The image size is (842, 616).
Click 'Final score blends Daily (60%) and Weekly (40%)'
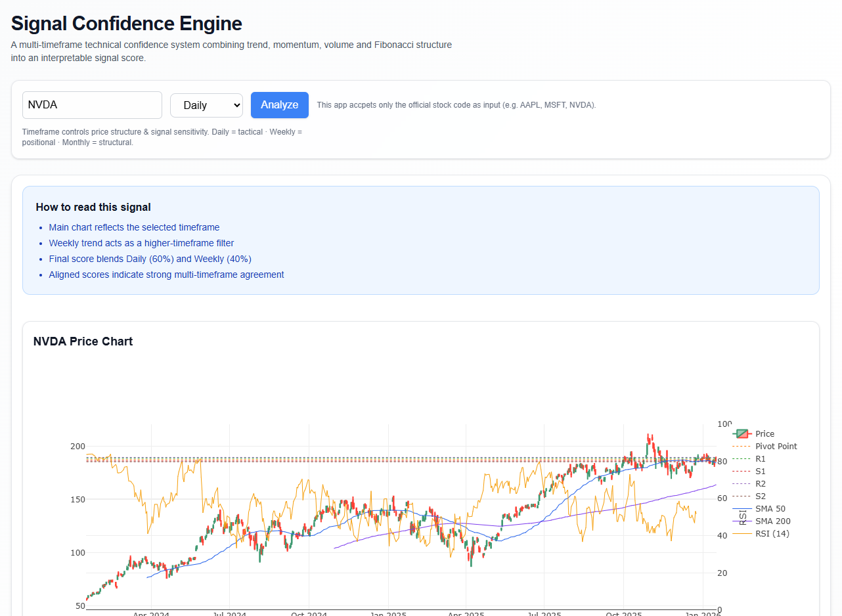[x=150, y=259]
